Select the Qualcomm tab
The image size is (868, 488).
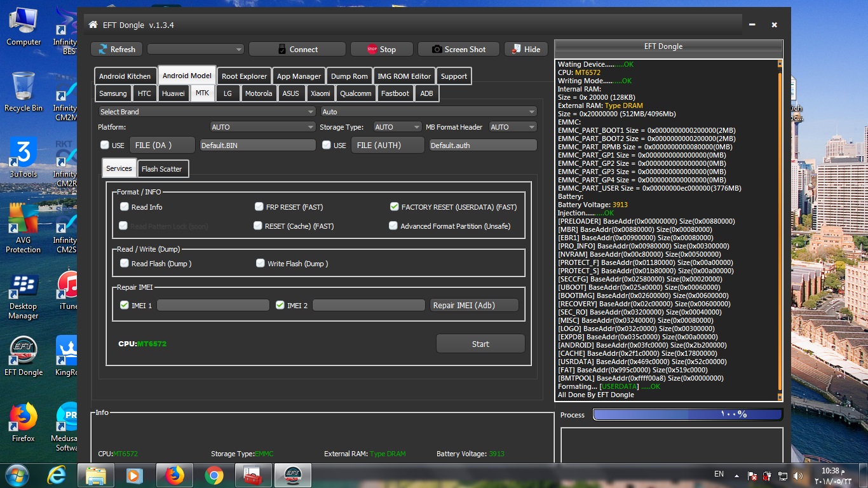click(356, 93)
